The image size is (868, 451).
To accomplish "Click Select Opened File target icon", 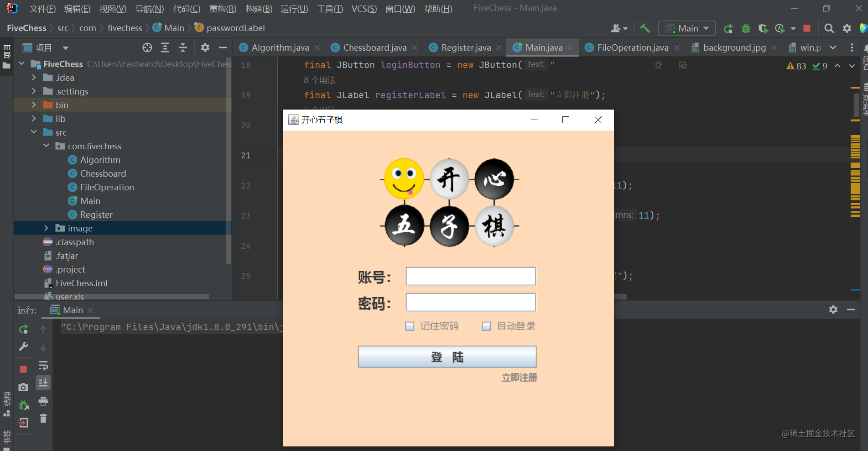I will coord(147,47).
